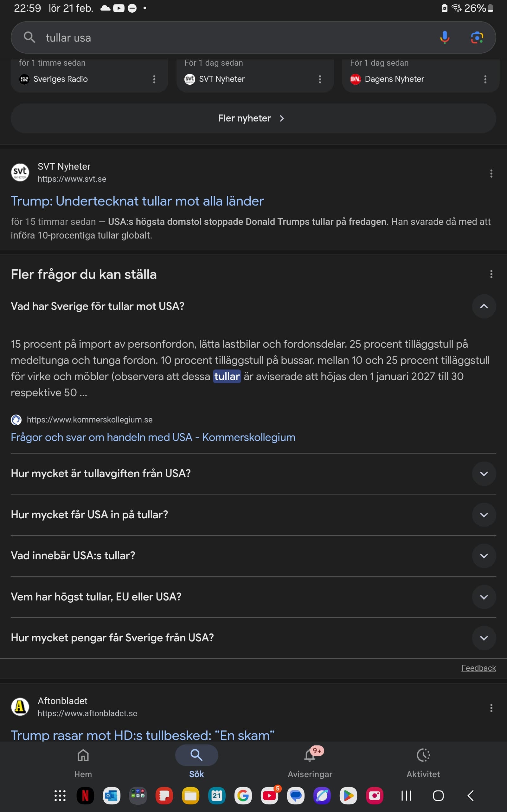Collapse the question about Sverige tullar mot USA
507x812 pixels.
point(484,306)
